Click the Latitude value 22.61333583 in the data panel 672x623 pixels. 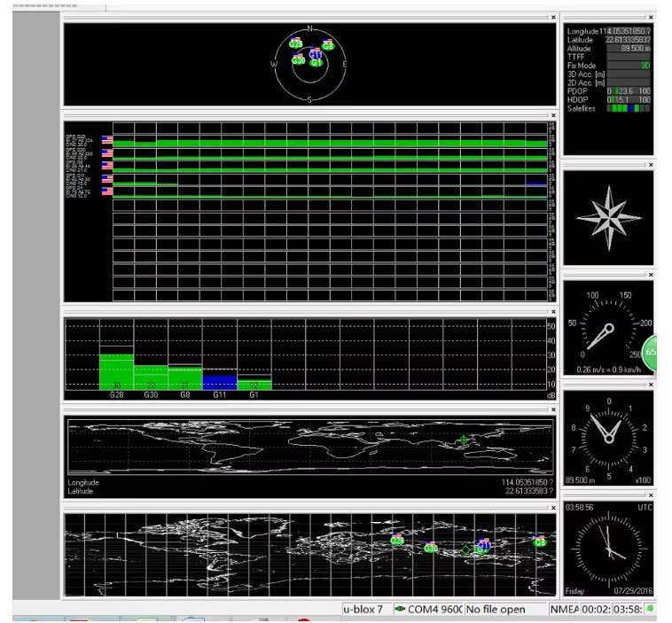(x=629, y=40)
